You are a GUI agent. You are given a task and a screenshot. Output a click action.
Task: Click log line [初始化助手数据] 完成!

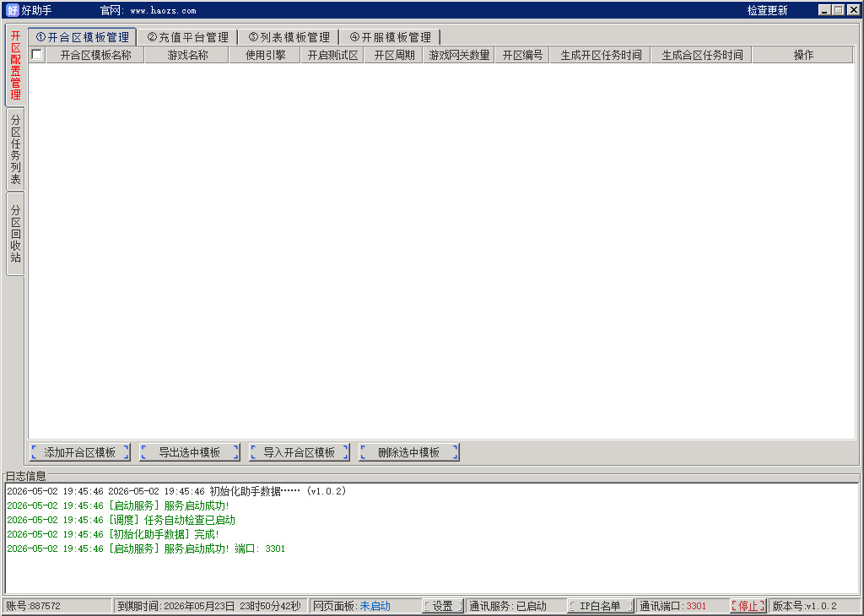click(113, 534)
